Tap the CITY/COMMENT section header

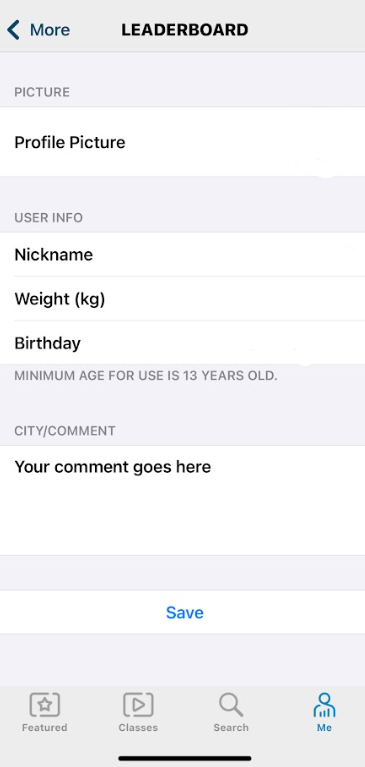pos(65,431)
